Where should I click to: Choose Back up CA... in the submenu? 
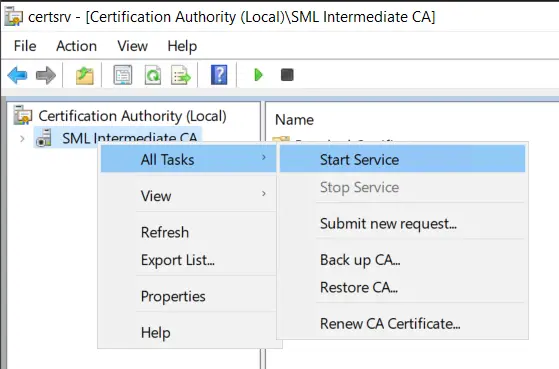tap(402, 260)
